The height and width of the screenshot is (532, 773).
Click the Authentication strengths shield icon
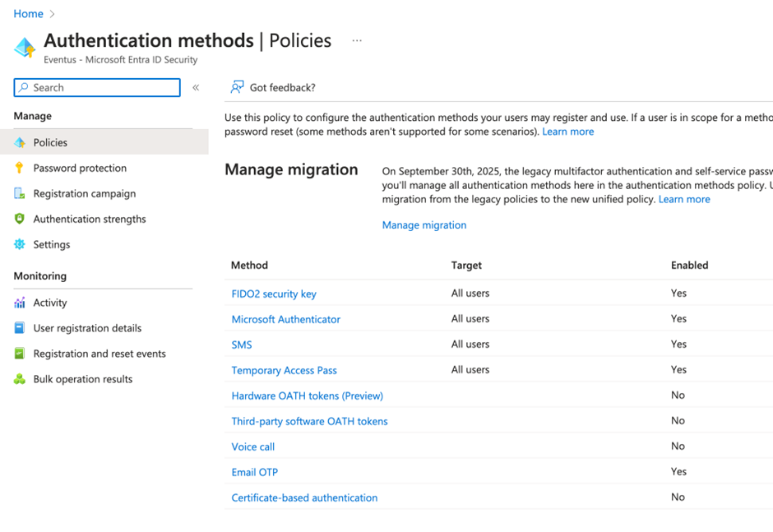[x=20, y=219]
